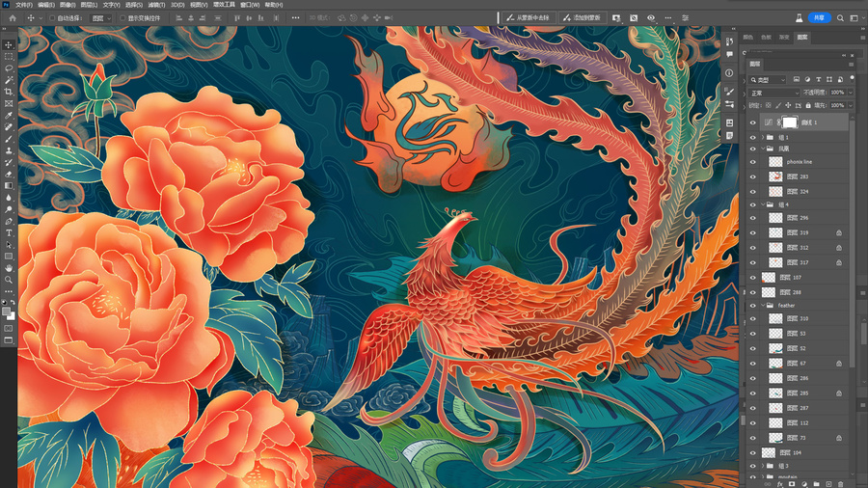Toggle visibility of layer 107
Image resolution: width=868 pixels, height=488 pixels.
point(753,278)
